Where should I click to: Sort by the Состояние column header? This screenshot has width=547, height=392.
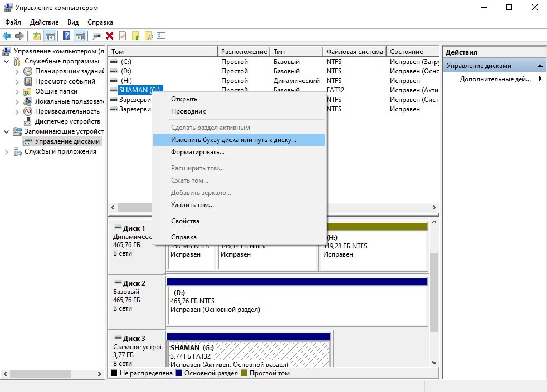[413, 52]
